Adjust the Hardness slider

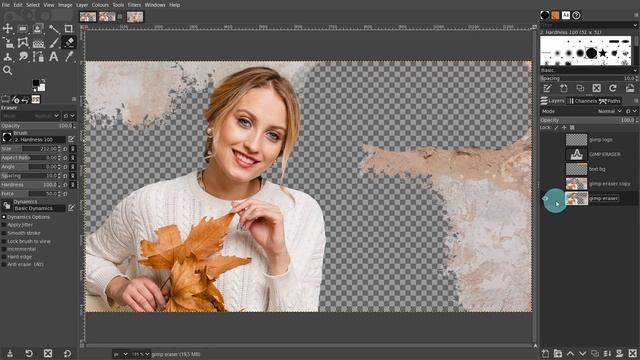coord(31,185)
